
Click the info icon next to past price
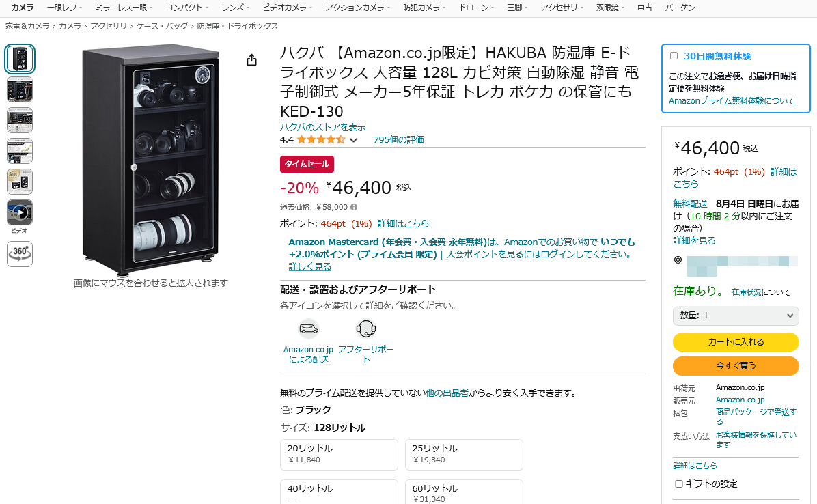pyautogui.click(x=354, y=207)
